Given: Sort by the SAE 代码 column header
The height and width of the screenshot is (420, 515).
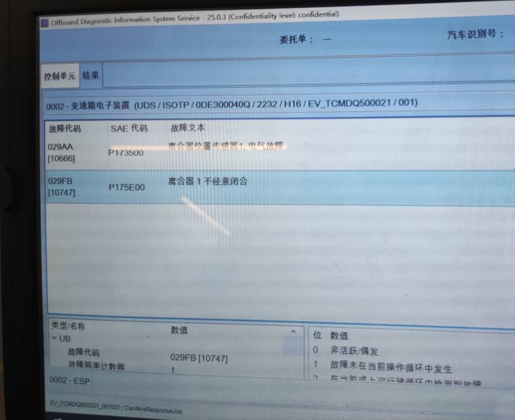Looking at the screenshot, I should click(x=129, y=128).
